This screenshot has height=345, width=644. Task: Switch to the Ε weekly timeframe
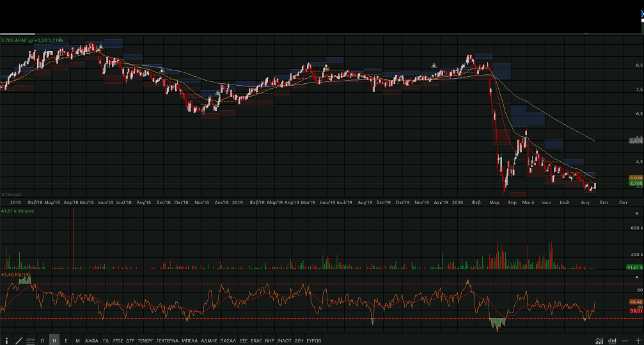(x=66, y=341)
